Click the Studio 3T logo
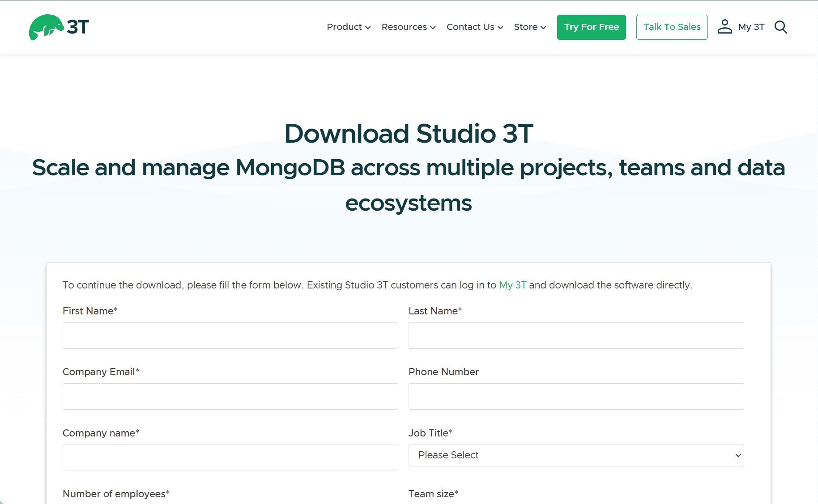This screenshot has height=504, width=818. pyautogui.click(x=59, y=27)
